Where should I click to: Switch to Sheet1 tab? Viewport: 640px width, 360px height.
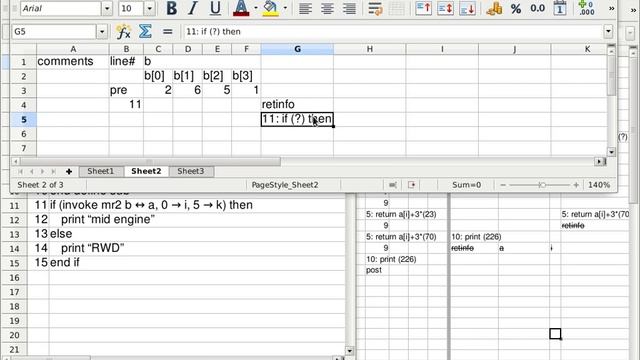[100, 171]
